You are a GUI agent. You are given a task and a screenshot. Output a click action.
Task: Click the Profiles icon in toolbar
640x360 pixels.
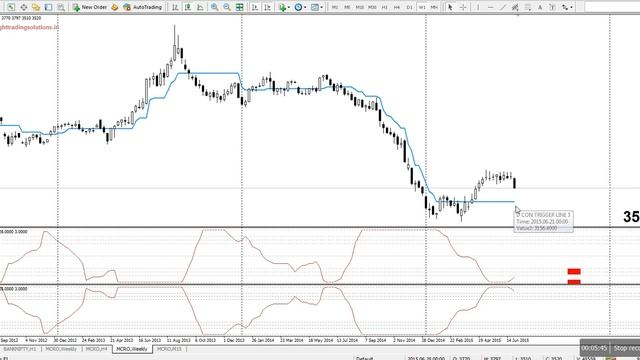coord(24,7)
